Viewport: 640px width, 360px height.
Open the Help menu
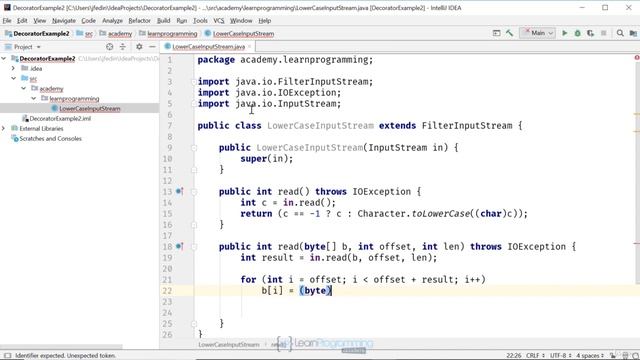coord(264,20)
